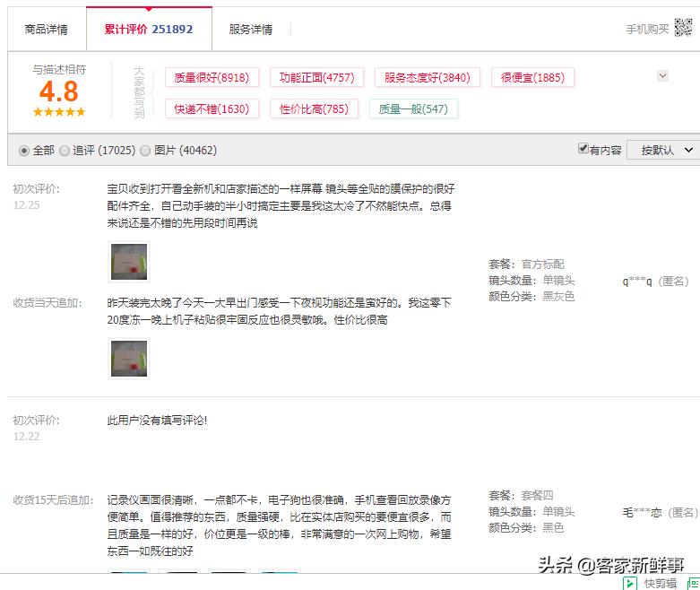Click the 12.25 review date

(26, 205)
